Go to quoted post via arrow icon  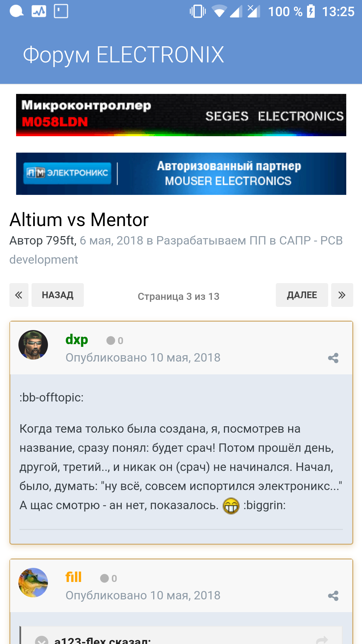[322, 640]
